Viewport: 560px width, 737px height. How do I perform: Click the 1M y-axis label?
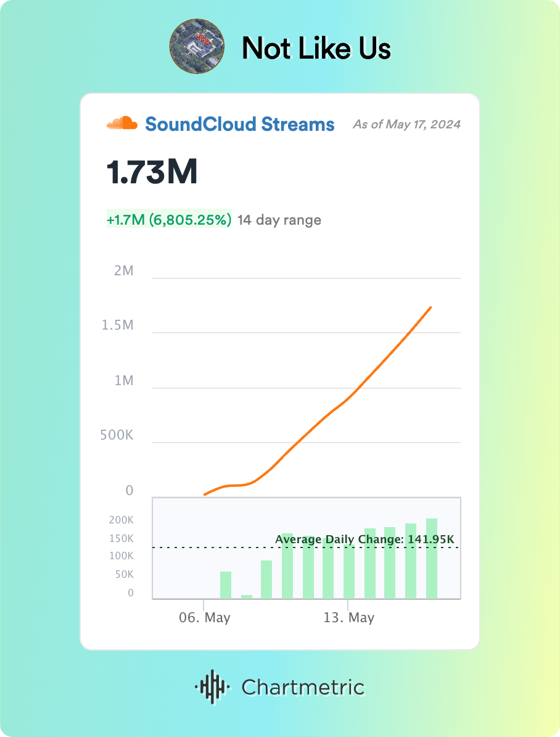(x=125, y=380)
